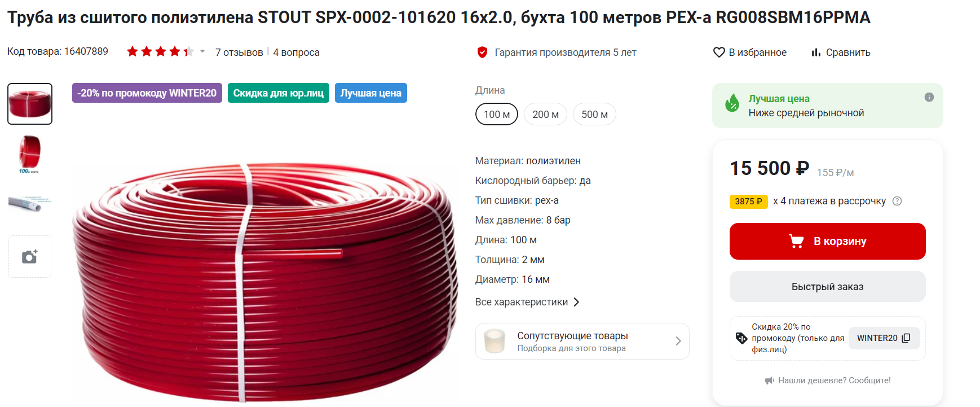980x407 pixels.
Task: Click the add photo camera icon
Action: 30,257
